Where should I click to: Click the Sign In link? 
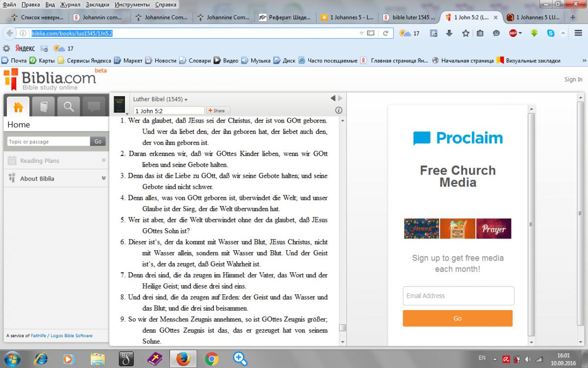(x=573, y=79)
